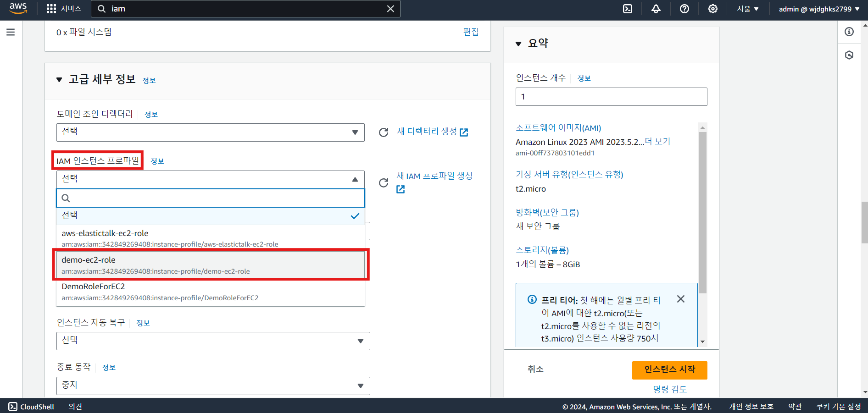Select the 서울 region dropdown
Screen dimensions: 868x413
pos(748,9)
